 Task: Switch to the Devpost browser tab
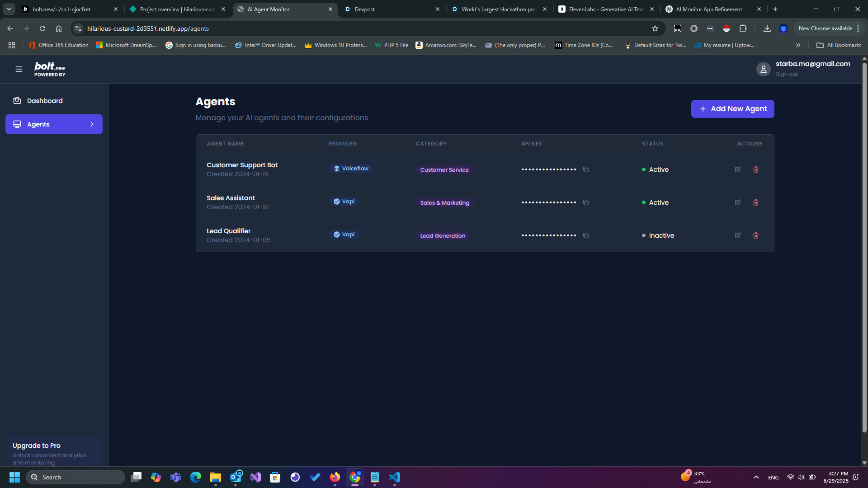pos(365,9)
